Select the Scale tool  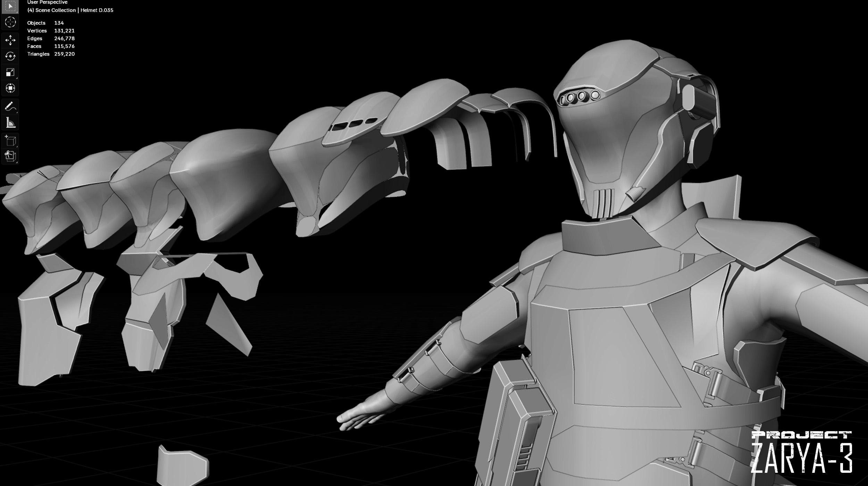10,72
